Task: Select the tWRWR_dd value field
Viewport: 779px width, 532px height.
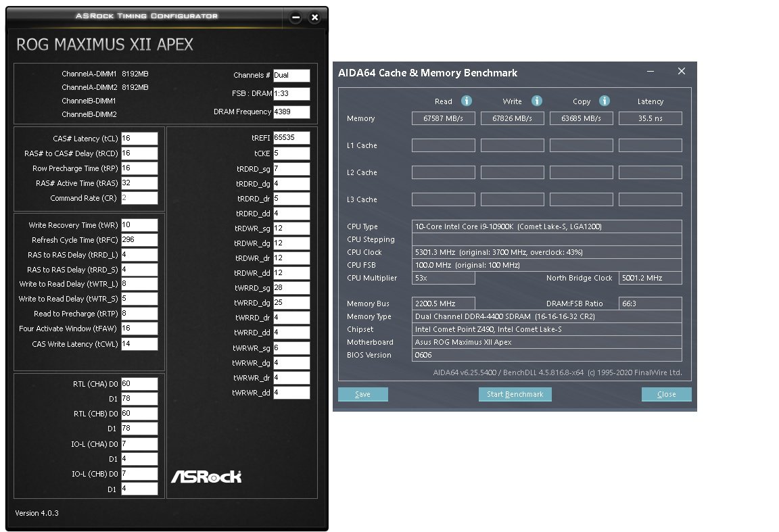Action: pos(291,393)
